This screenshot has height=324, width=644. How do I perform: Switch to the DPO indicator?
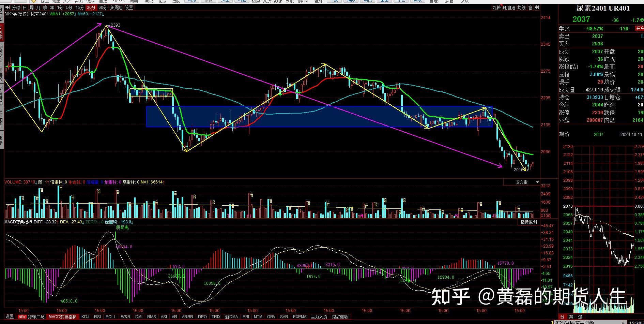coord(202,317)
